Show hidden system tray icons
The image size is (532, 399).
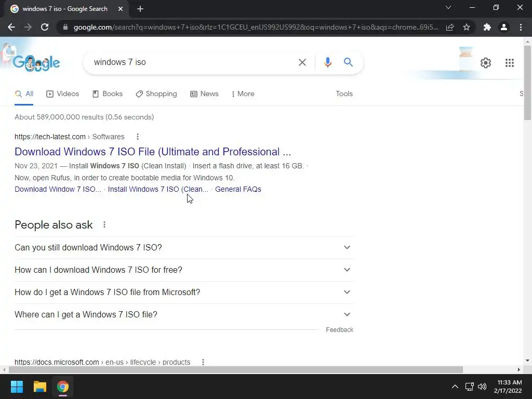(455, 387)
